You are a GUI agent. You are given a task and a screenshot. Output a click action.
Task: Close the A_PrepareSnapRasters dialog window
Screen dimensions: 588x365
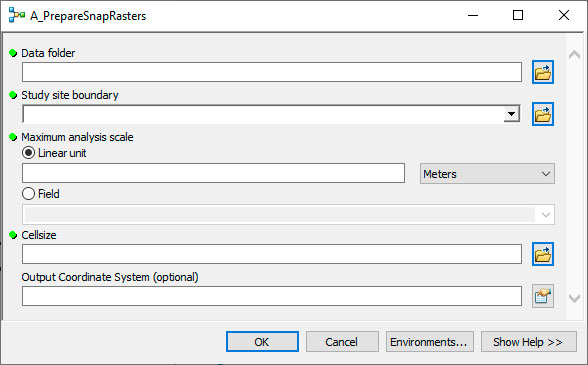tap(564, 15)
